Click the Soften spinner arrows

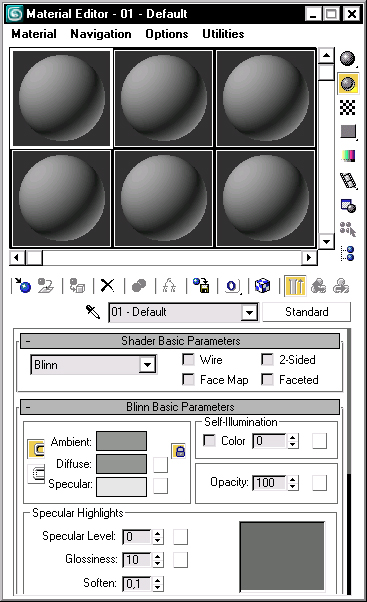click(158, 584)
